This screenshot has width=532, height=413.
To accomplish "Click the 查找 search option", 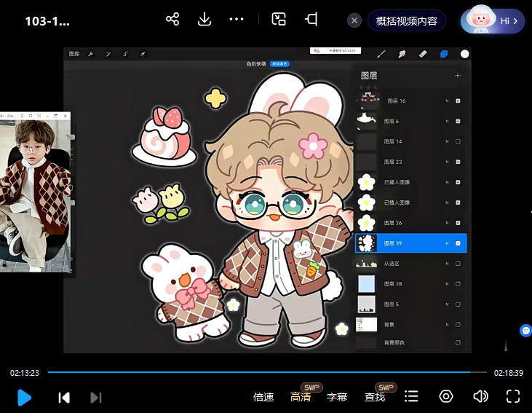I will 375,397.
